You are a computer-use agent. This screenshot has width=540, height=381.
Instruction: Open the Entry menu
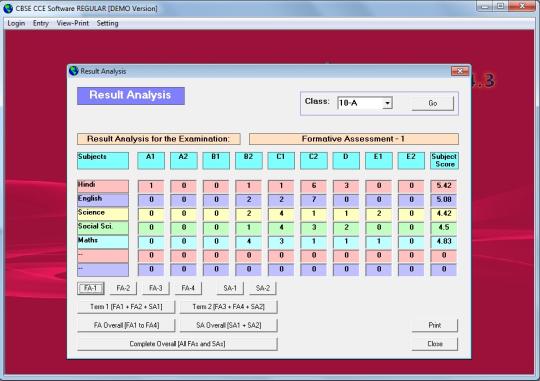[x=41, y=23]
